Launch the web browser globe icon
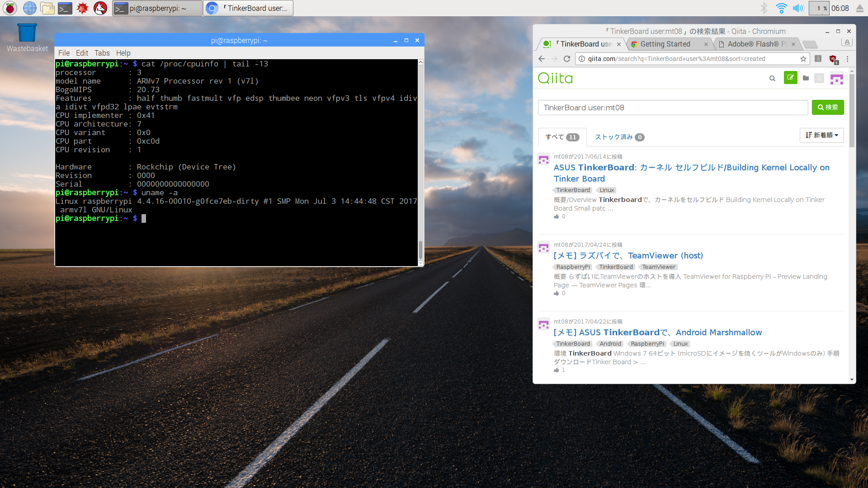The width and height of the screenshot is (868, 488). click(30, 8)
